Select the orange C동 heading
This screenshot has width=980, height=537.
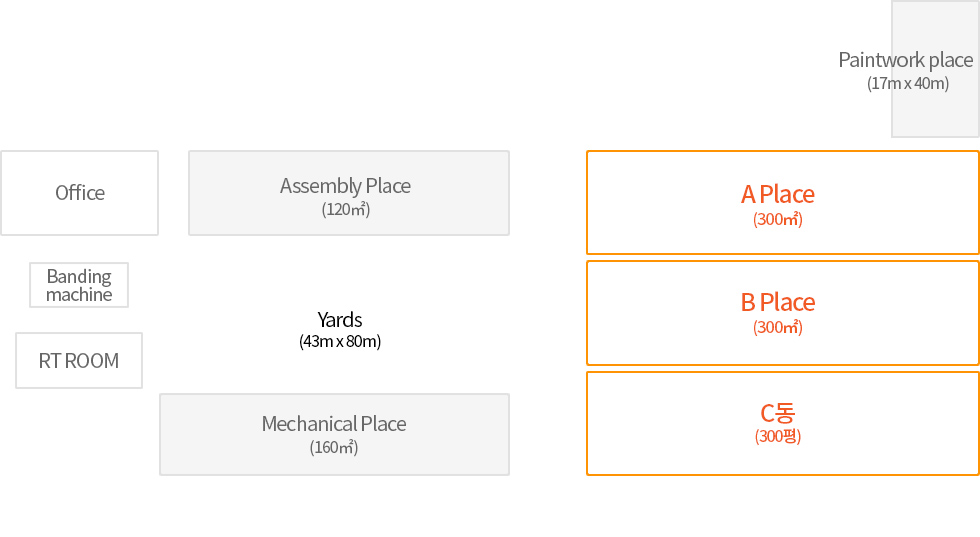(778, 413)
